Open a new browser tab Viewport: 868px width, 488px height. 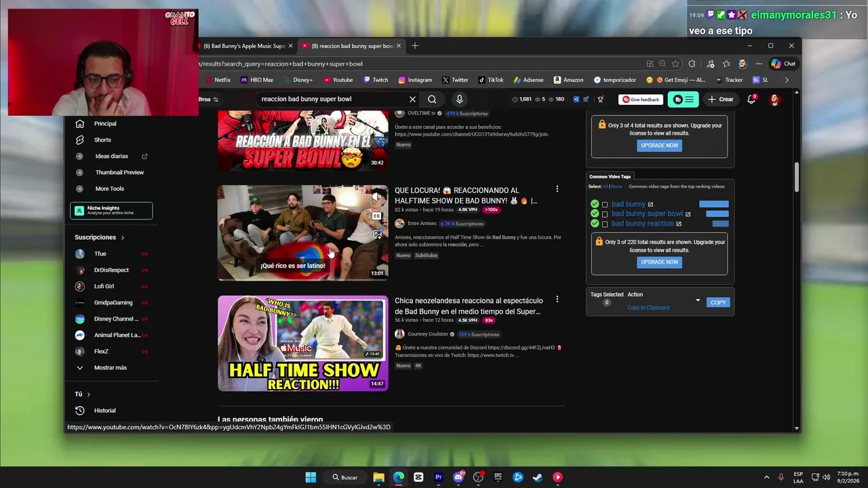click(x=415, y=46)
